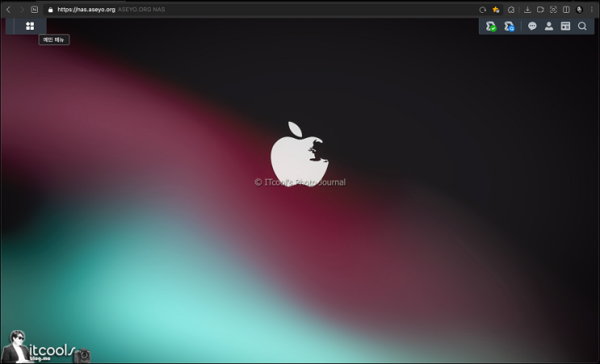
Task: Click the video/label icon next to downloads
Action: point(540,10)
